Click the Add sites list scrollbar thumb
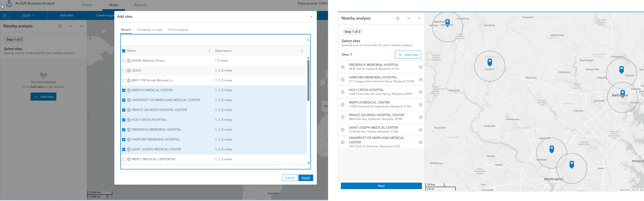The width and height of the screenshot is (644, 201). coord(309,80)
